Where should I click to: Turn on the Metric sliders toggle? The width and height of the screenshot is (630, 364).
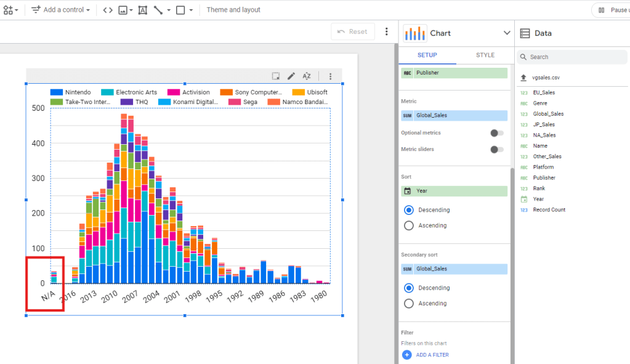coord(496,149)
